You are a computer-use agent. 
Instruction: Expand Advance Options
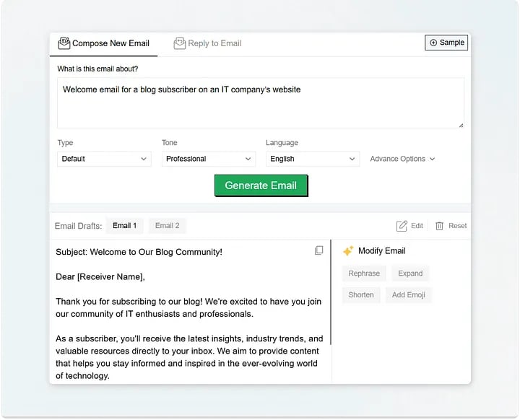click(402, 159)
